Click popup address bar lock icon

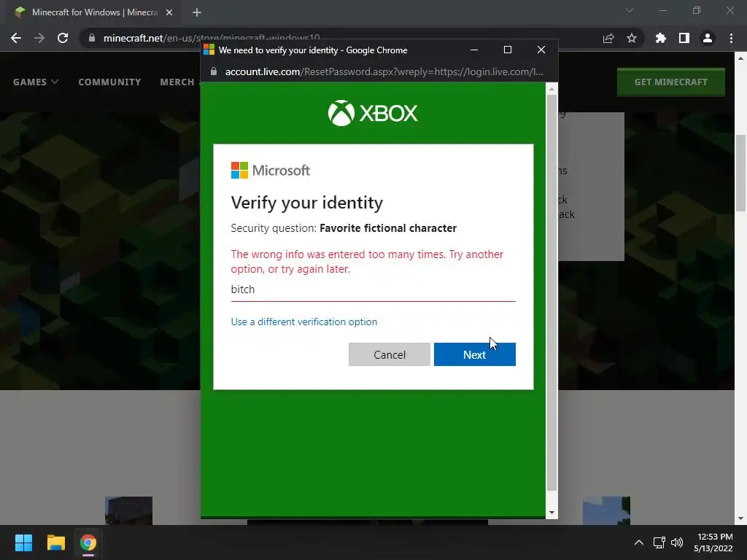(214, 71)
